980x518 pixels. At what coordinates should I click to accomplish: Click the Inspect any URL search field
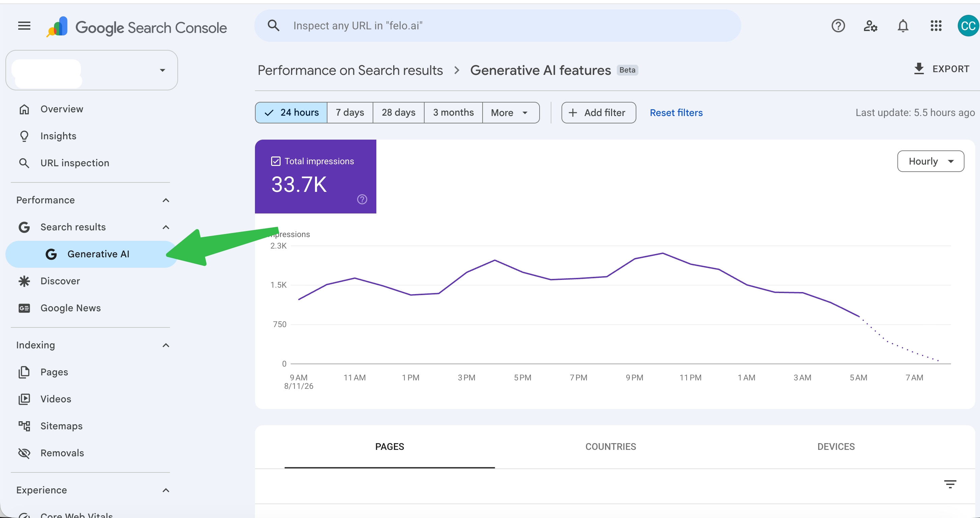click(498, 26)
